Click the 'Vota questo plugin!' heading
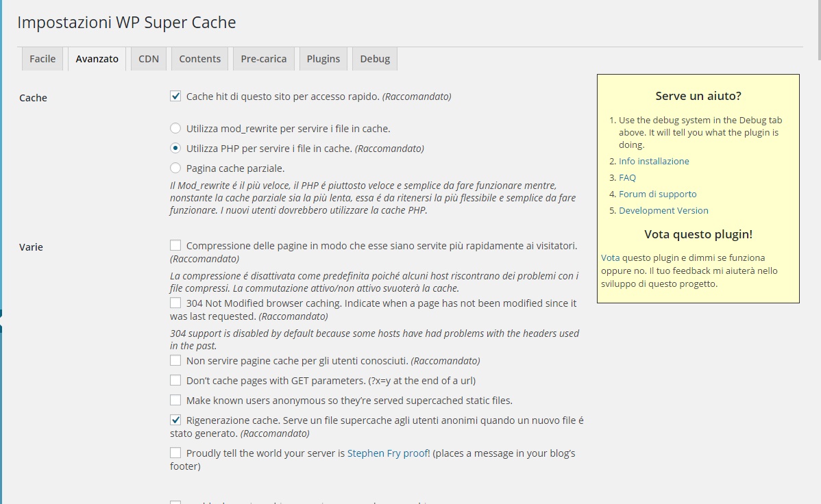821x504 pixels. pos(698,234)
